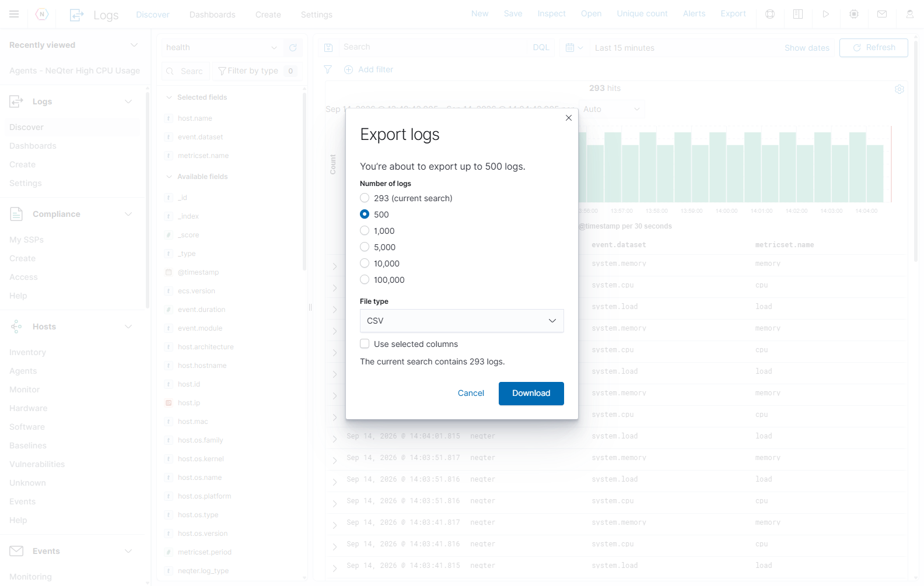
Task: Enable Use selected columns checkbox
Action: tap(365, 344)
